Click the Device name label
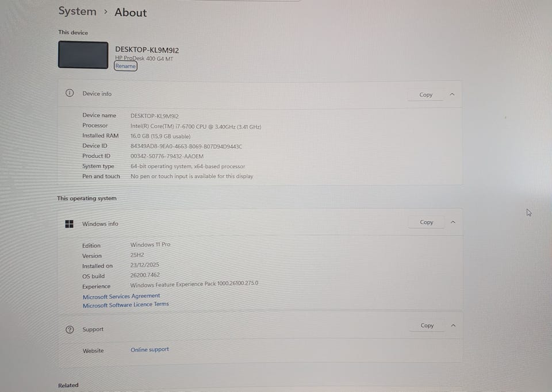The image size is (552, 392). click(x=99, y=115)
